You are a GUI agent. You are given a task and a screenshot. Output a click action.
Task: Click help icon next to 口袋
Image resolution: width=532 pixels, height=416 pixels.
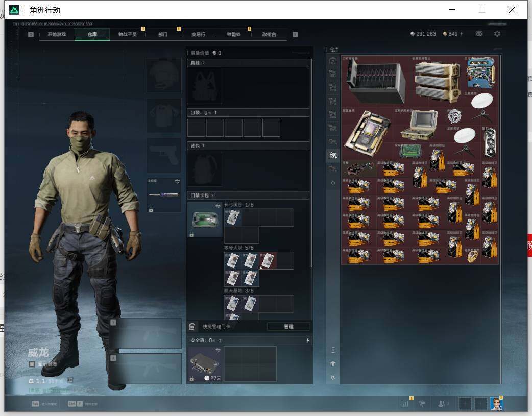tap(215, 113)
